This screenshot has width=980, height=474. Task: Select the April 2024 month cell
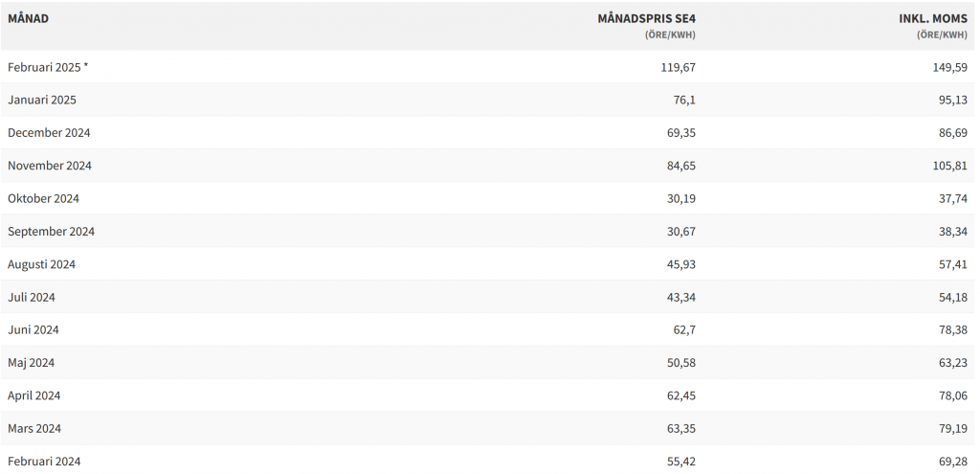click(34, 395)
